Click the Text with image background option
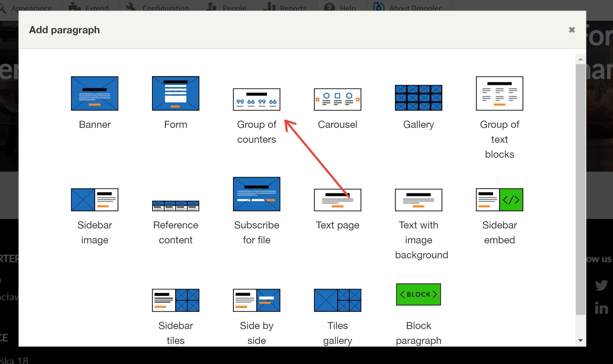The image size is (613, 364). point(418,221)
